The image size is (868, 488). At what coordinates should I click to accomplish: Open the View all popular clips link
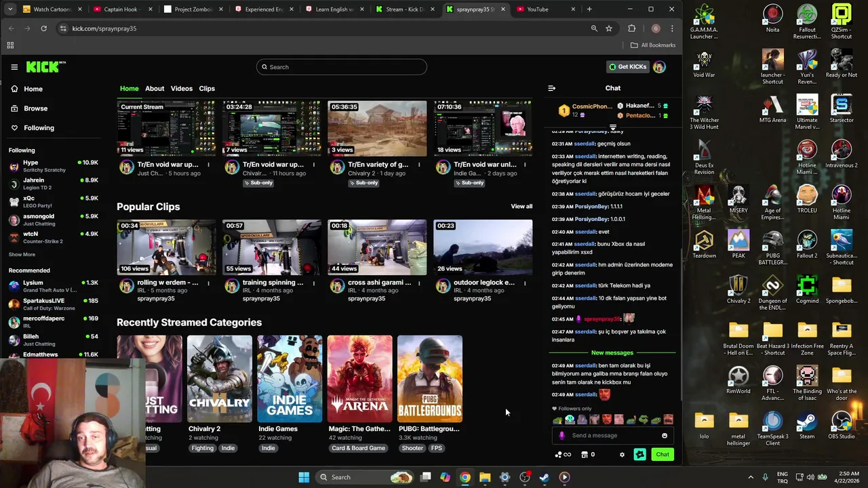521,206
